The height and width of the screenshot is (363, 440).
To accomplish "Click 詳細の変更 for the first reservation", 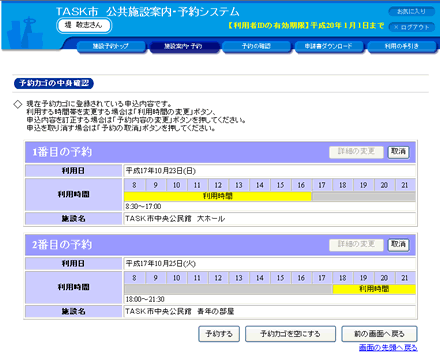I will tap(356, 152).
